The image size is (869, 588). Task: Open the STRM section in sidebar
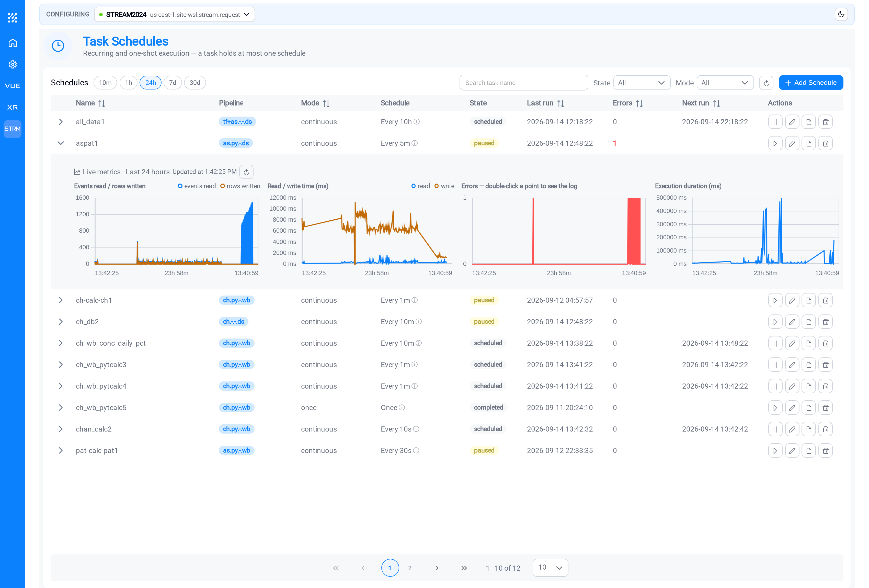13,129
